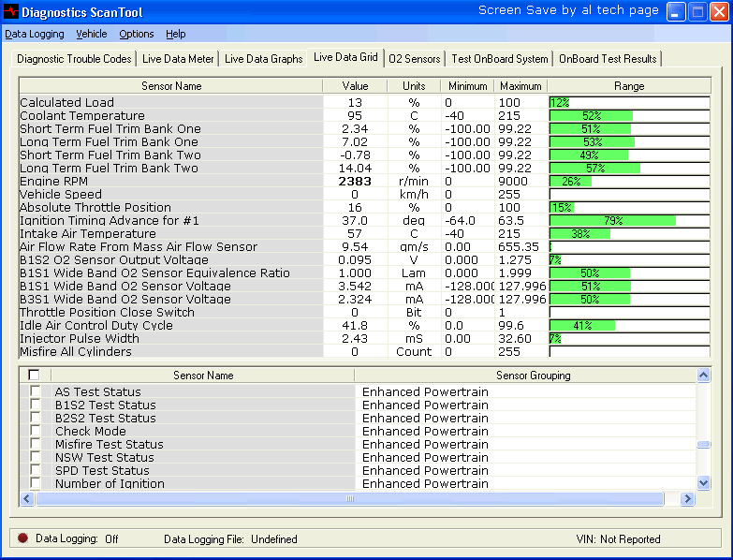
Task: Maximize the Diagnostics ScanTool window
Action: 697,12
